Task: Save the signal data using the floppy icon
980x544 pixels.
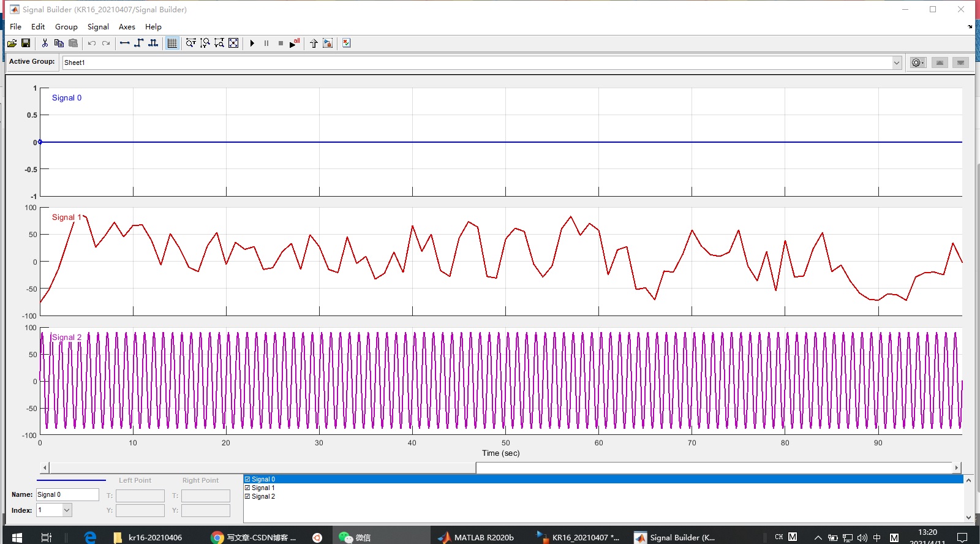Action: [x=26, y=43]
